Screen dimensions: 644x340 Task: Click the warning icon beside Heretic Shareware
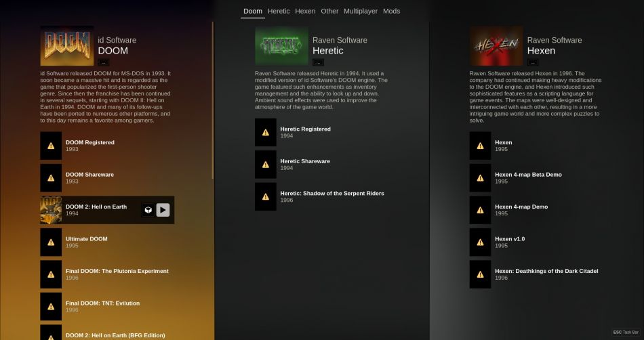(x=266, y=165)
